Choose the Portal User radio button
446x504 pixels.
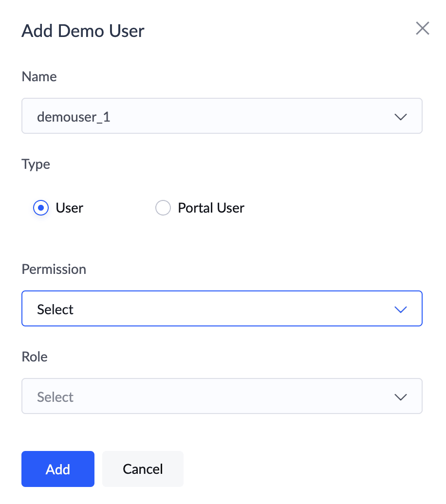click(x=163, y=208)
